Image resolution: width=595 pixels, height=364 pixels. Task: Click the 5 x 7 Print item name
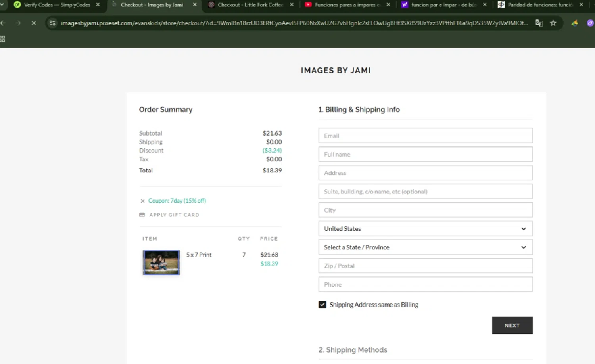pos(199,255)
